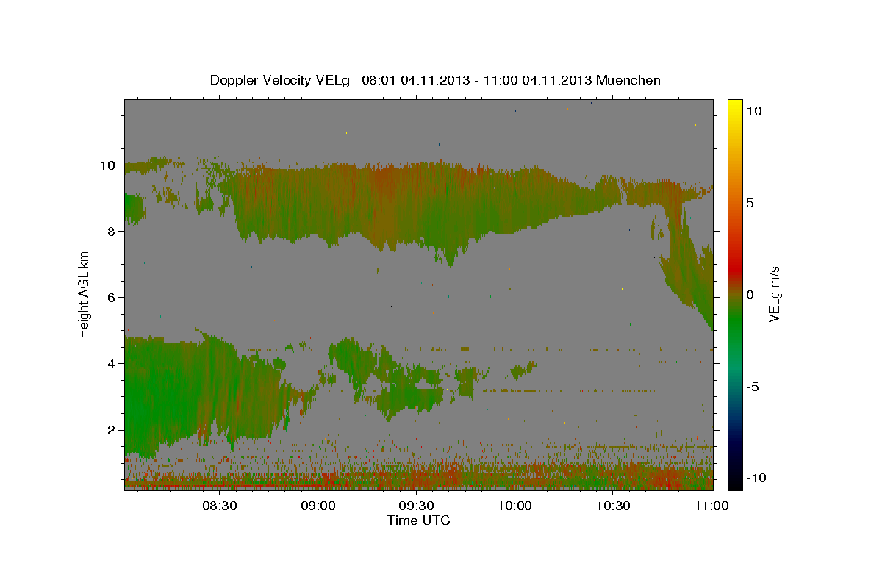Click the 08:30 time tick label
882x588 pixels.
(220, 506)
